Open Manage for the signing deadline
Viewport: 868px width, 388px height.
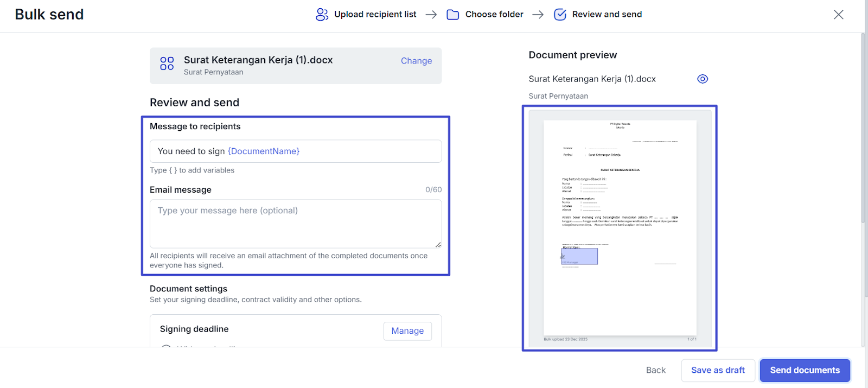407,331
